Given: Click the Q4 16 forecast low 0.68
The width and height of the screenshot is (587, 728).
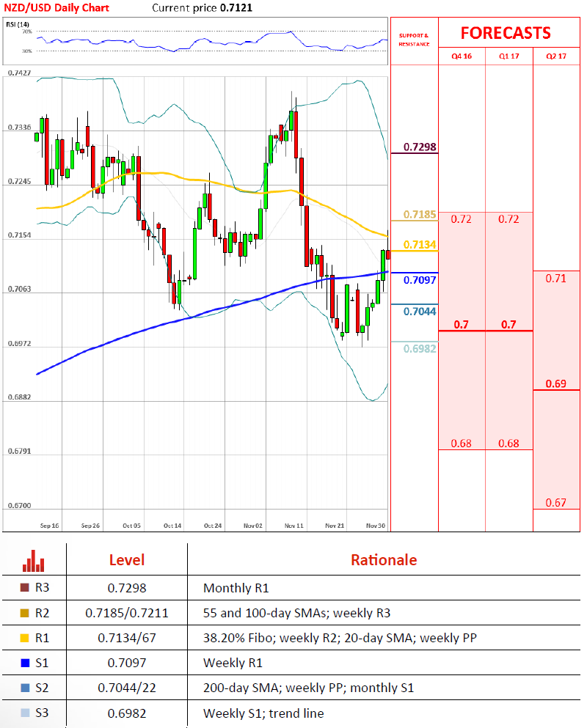Looking at the screenshot, I should [462, 444].
